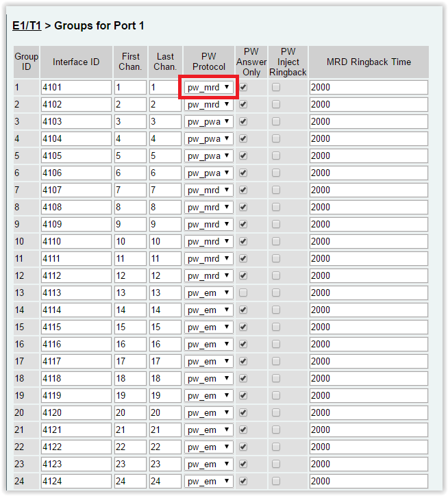This screenshot has width=448, height=496.
Task: Select the MRD Ringback Time column header
Action: click(x=369, y=62)
